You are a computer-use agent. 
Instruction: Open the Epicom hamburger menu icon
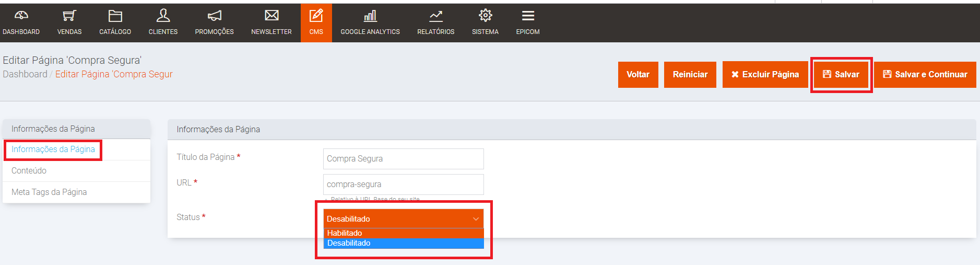click(x=528, y=16)
